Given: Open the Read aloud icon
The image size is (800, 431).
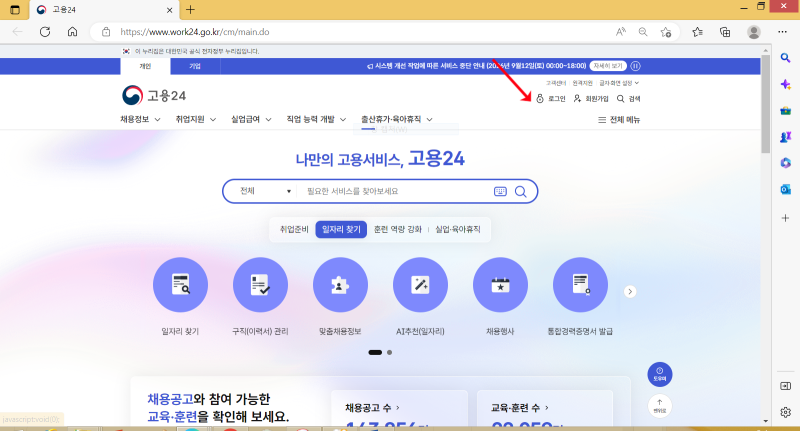Looking at the screenshot, I should (620, 32).
